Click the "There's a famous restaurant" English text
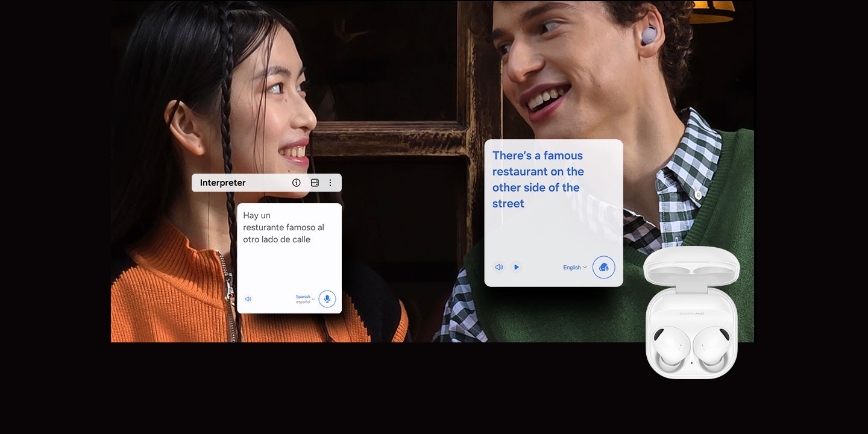The width and height of the screenshot is (868, 434). (538, 179)
